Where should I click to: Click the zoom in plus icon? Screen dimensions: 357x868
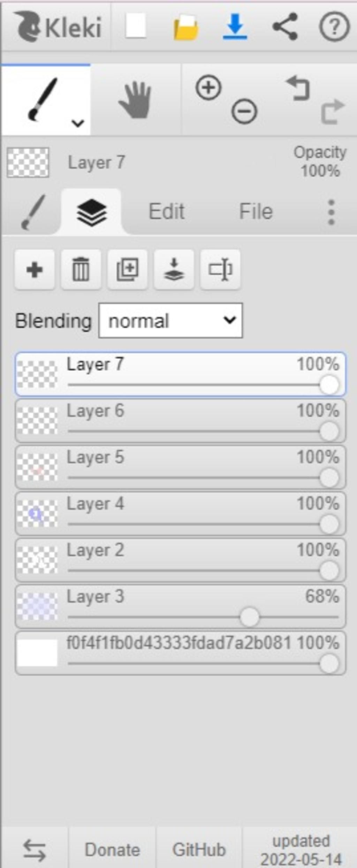(x=208, y=87)
